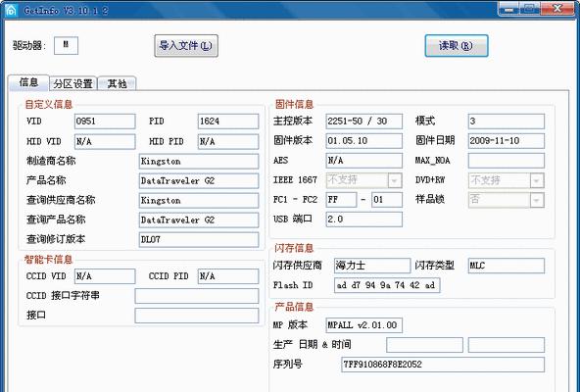This screenshot has width=580, height=392.
Task: Select the CCID PID field
Action: pyautogui.click(x=228, y=276)
